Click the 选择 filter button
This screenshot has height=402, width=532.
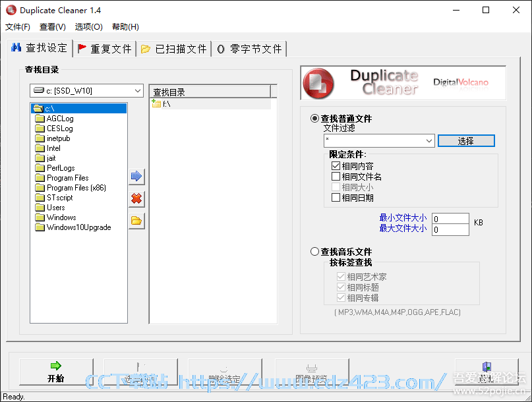click(x=466, y=141)
